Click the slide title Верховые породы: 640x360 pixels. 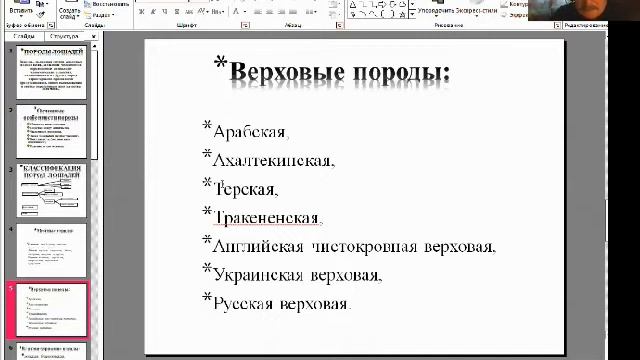(339, 72)
